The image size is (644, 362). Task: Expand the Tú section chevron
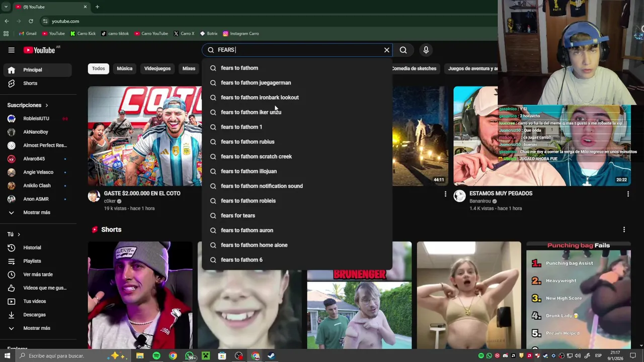(19, 234)
